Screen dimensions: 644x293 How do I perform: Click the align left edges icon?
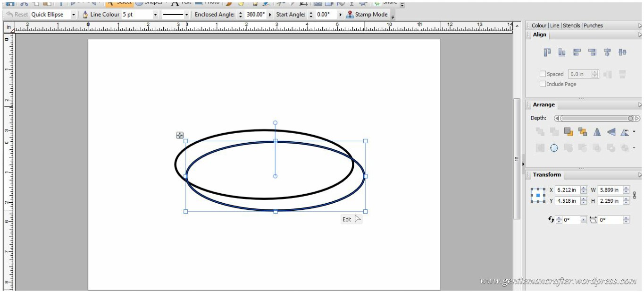click(577, 52)
